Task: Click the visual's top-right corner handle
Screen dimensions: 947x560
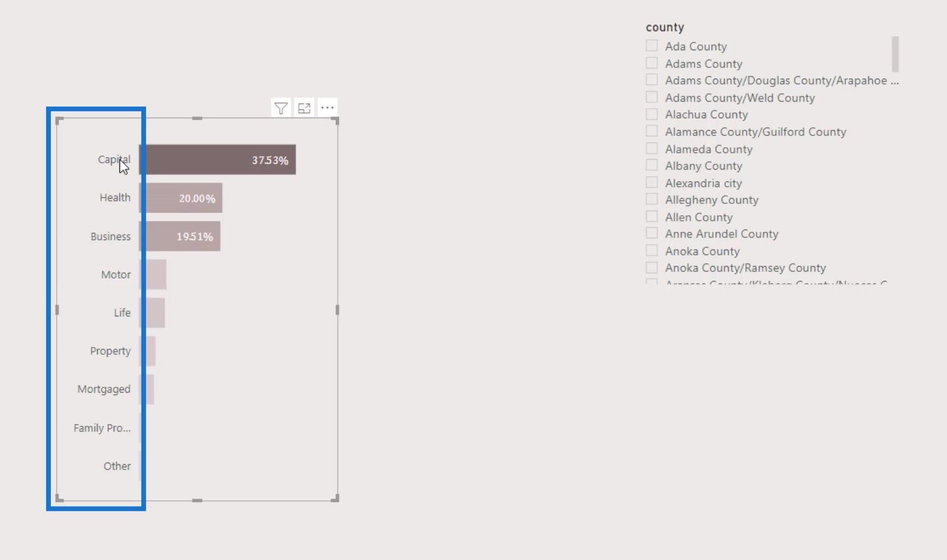Action: (x=335, y=121)
